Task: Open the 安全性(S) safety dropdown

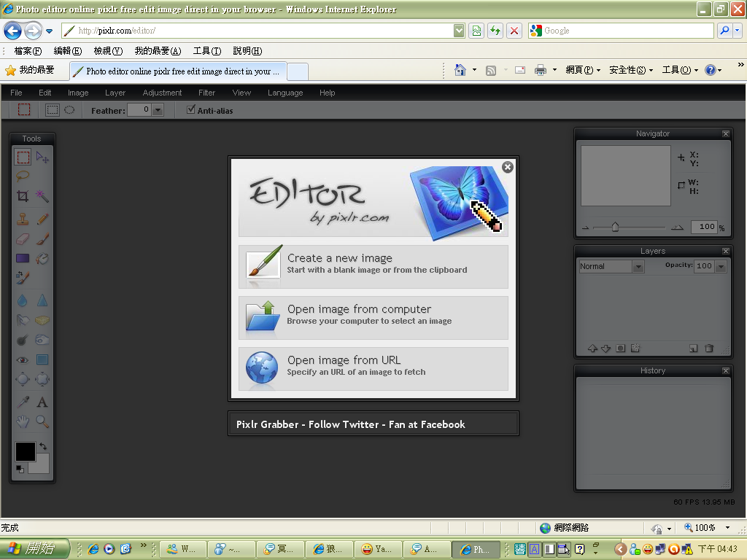Action: click(x=631, y=70)
